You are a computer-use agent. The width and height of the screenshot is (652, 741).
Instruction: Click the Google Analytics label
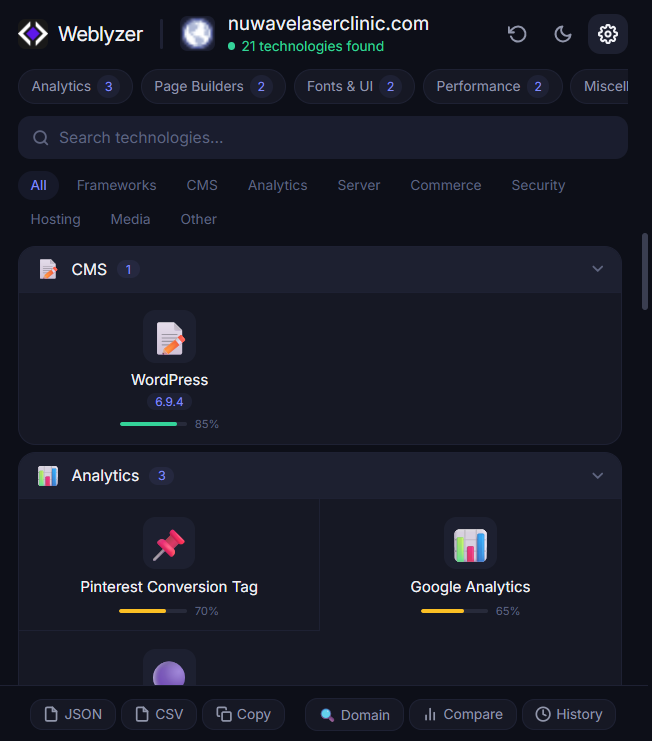[x=470, y=587]
